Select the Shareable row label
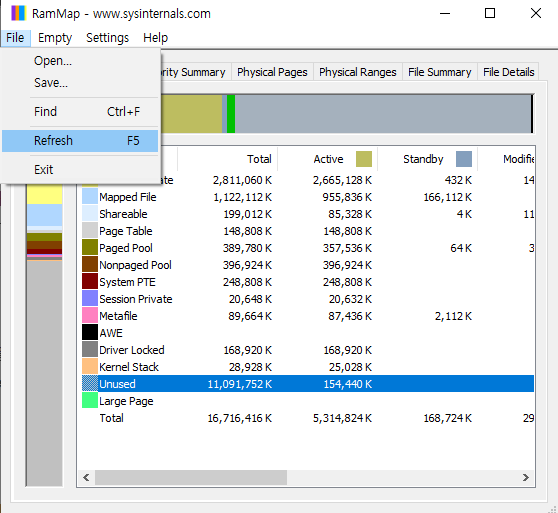This screenshot has width=558, height=513. click(123, 214)
